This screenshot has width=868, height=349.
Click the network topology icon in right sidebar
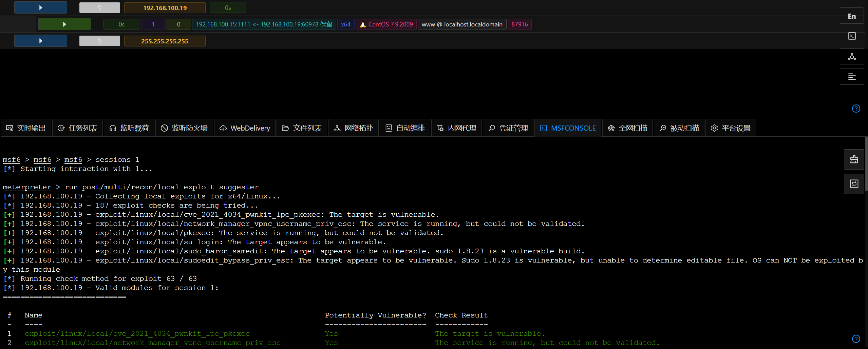coord(852,56)
